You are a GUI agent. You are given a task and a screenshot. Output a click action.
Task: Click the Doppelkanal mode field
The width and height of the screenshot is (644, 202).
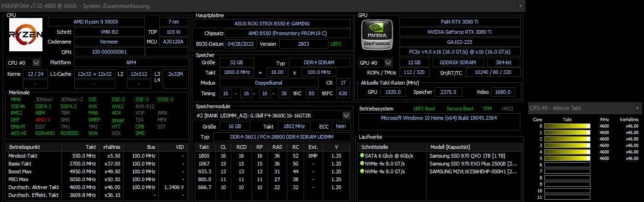(268, 83)
